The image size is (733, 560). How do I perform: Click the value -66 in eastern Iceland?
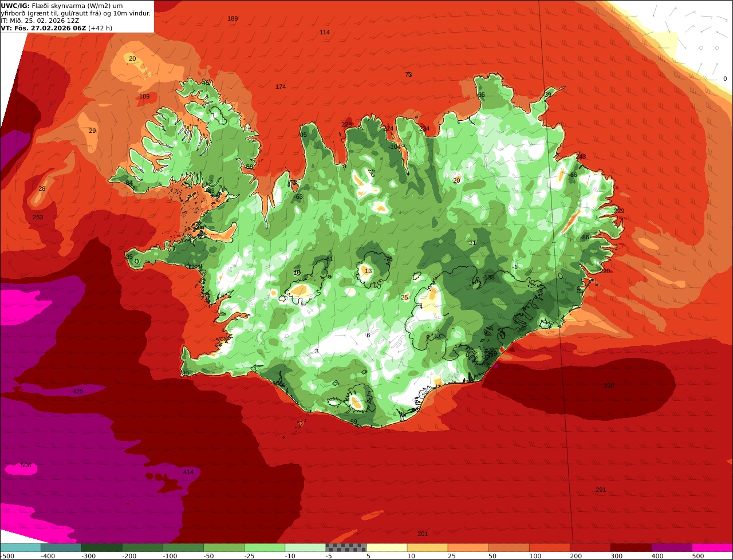click(x=572, y=175)
